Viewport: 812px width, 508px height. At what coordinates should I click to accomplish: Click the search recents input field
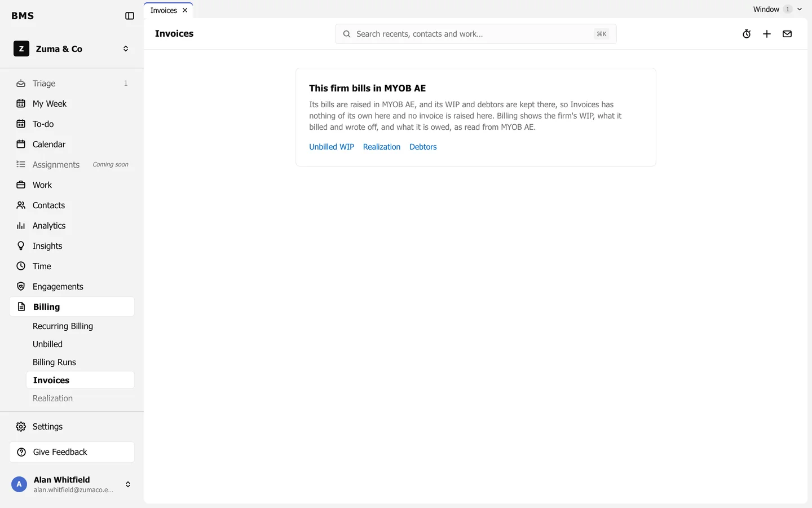click(x=475, y=34)
